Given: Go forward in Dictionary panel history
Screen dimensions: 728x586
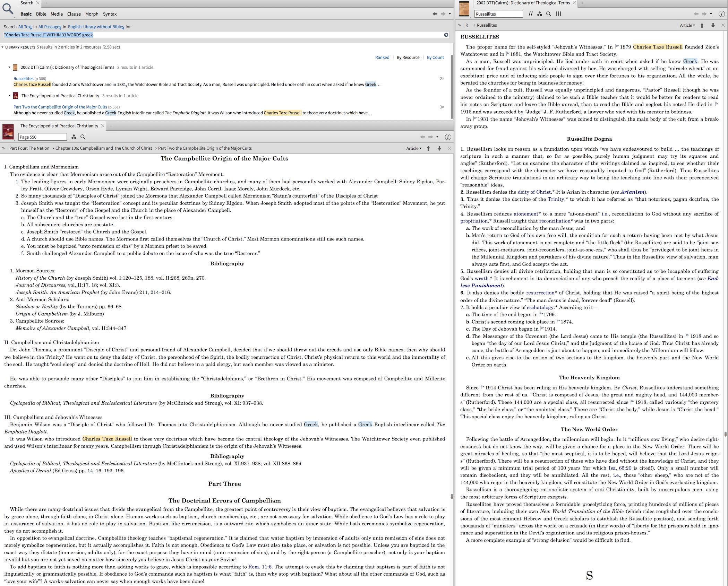Looking at the screenshot, I should click(x=704, y=14).
